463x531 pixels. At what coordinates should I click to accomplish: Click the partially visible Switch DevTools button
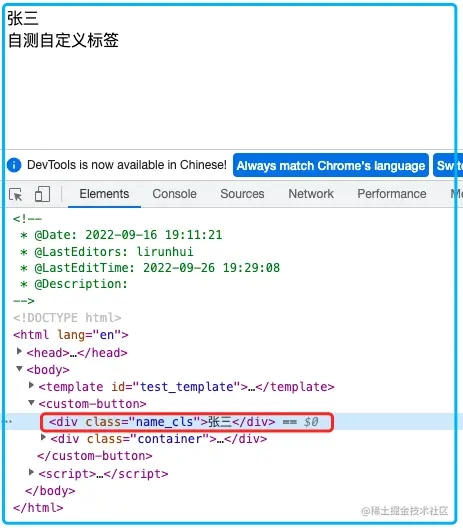(448, 165)
